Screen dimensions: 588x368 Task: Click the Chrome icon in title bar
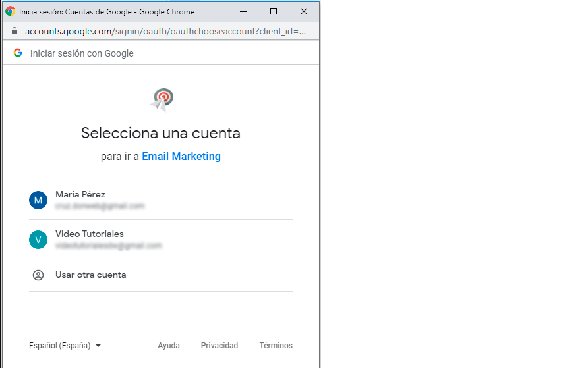tap(10, 11)
